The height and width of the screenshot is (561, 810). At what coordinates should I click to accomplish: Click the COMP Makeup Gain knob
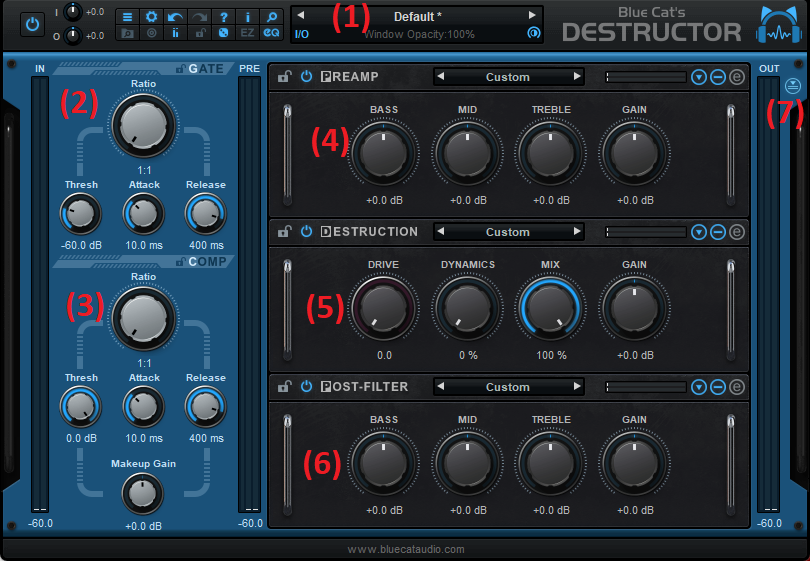pyautogui.click(x=143, y=494)
